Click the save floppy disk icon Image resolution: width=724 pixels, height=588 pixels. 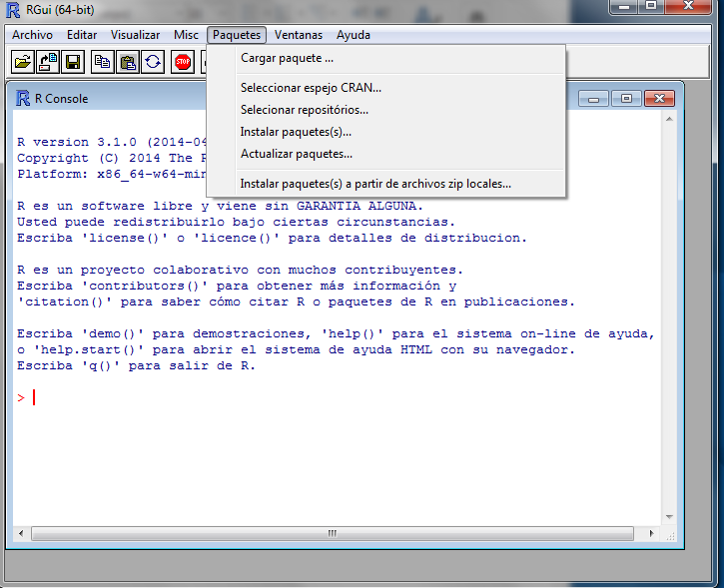point(73,62)
